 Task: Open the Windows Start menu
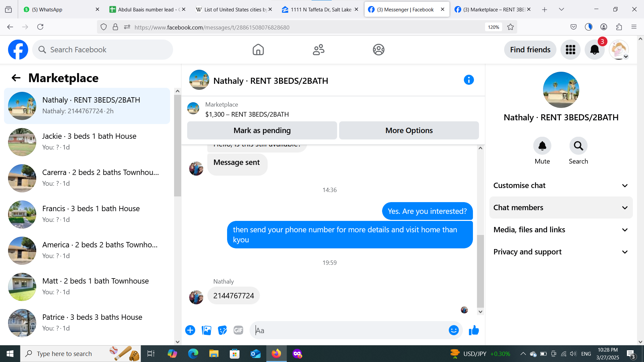tap(10, 354)
